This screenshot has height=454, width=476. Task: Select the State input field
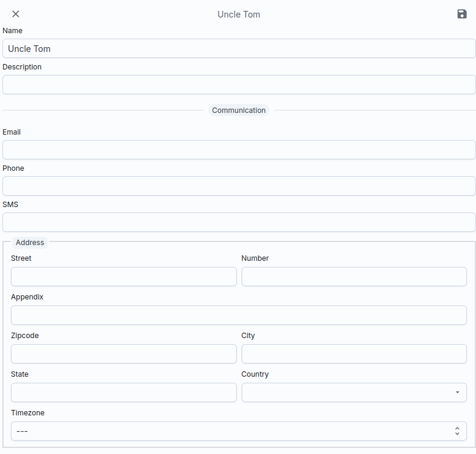coord(123,392)
